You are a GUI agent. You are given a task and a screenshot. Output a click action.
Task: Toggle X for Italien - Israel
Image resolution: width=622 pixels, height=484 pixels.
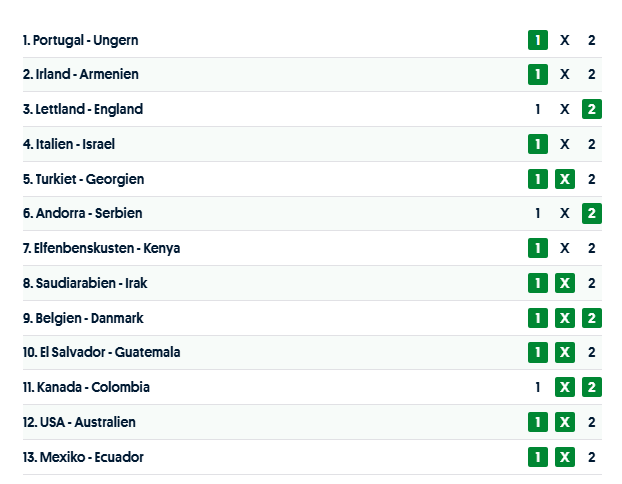[x=565, y=144]
